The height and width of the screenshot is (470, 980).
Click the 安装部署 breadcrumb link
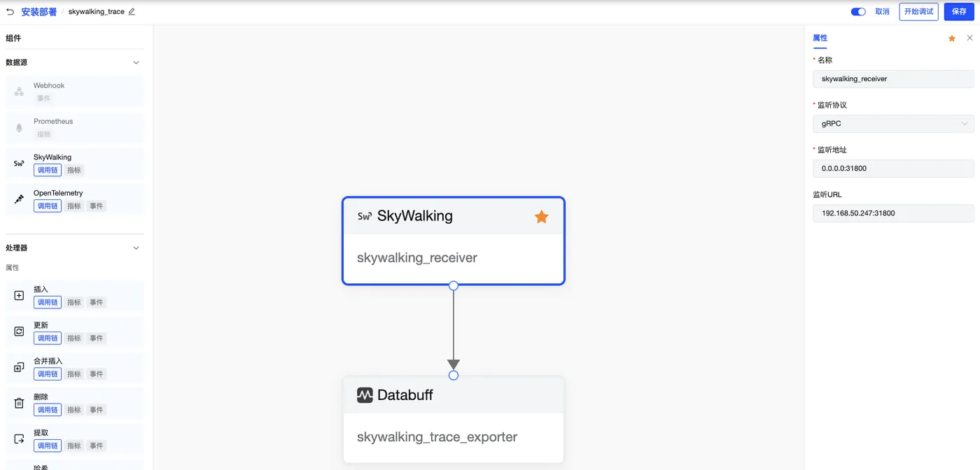38,12
